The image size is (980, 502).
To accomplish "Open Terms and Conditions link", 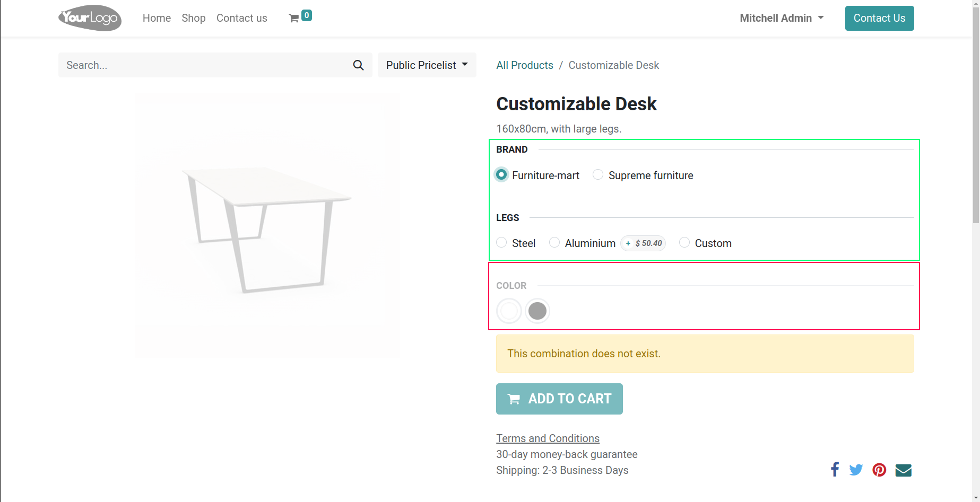I will (548, 438).
